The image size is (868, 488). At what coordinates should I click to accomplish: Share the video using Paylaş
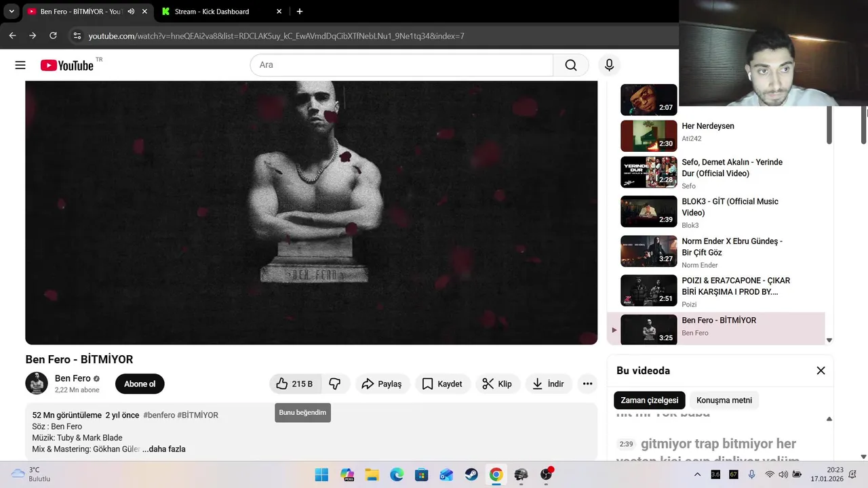click(x=382, y=384)
